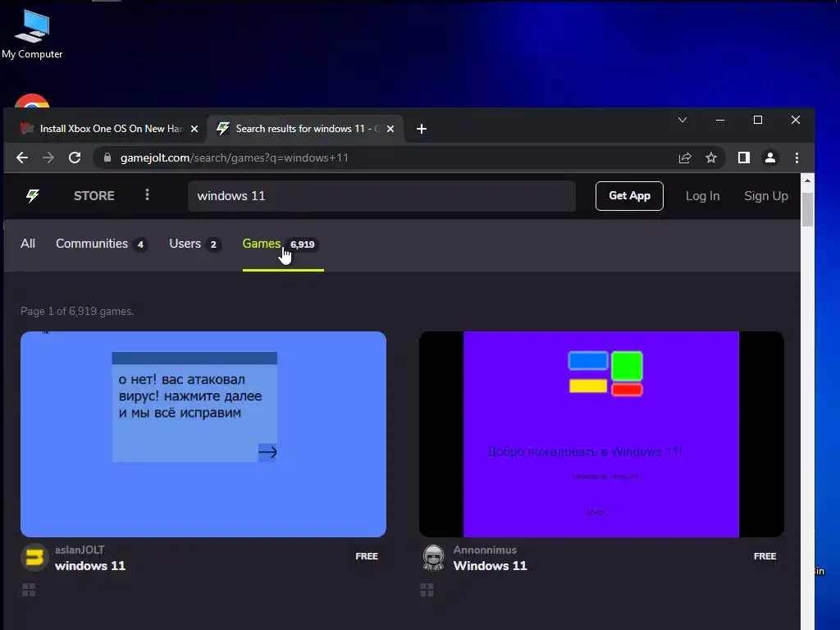
Task: Close the Install Xbox One OS tab
Action: coord(194,129)
